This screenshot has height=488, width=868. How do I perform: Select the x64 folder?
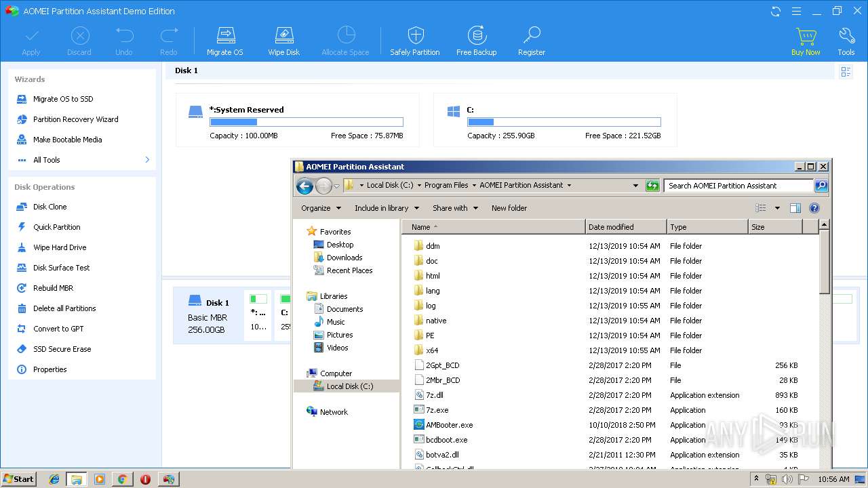click(427, 350)
